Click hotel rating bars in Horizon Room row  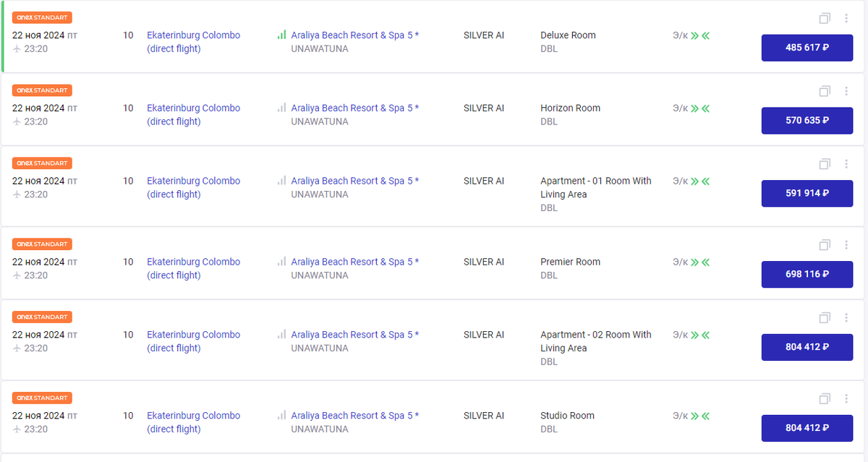click(281, 108)
